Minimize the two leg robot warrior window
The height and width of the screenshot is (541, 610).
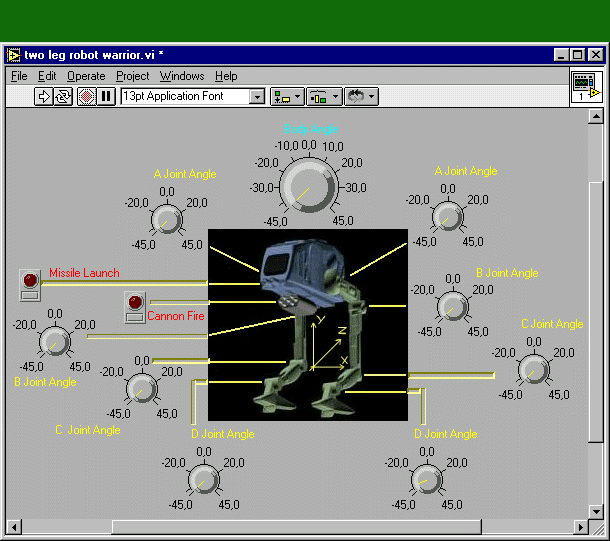coord(561,55)
